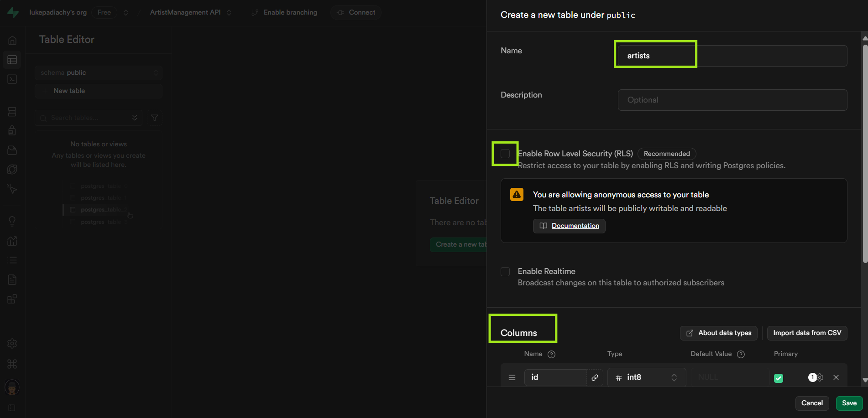Open the command menu icon
868x418 pixels.
click(x=12, y=364)
